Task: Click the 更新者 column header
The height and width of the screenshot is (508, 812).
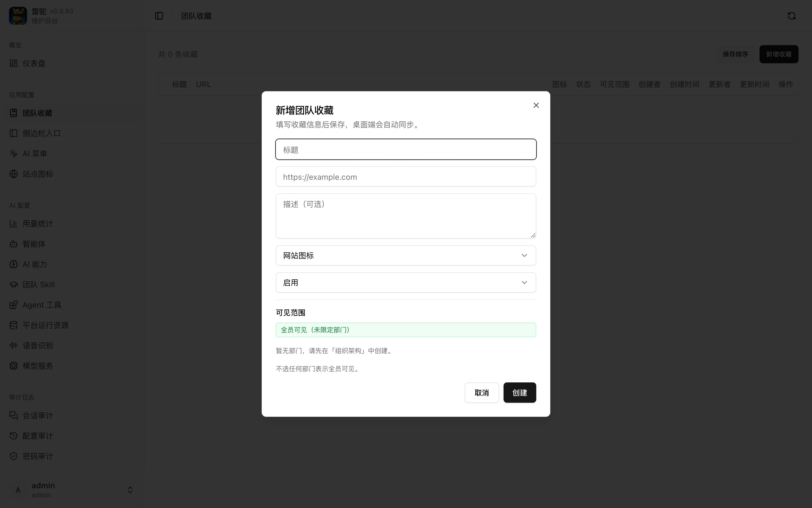Action: (x=720, y=84)
